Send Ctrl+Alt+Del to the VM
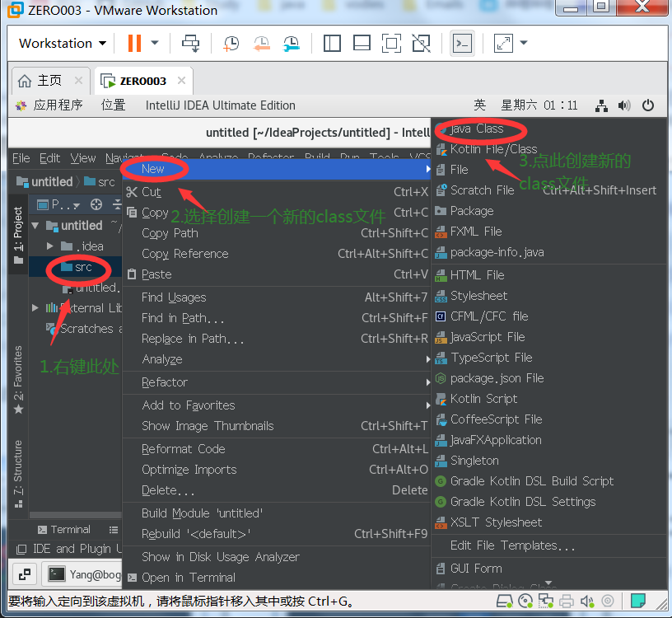This screenshot has height=618, width=672. tap(191, 43)
